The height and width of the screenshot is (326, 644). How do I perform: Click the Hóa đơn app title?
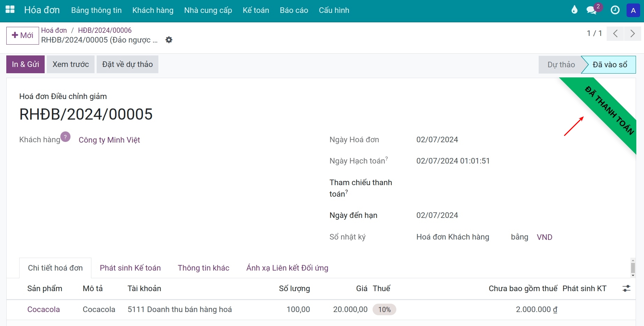tap(42, 10)
